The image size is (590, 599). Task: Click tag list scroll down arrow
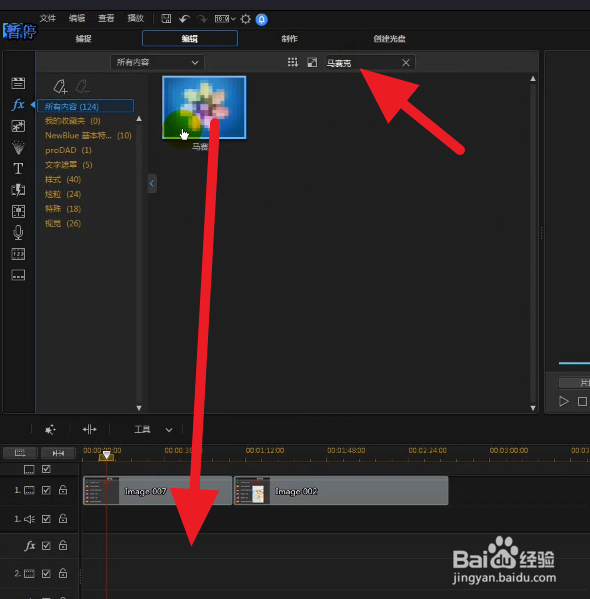click(139, 408)
